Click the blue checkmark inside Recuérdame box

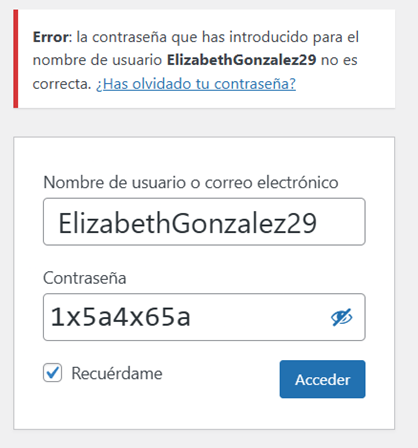53,372
